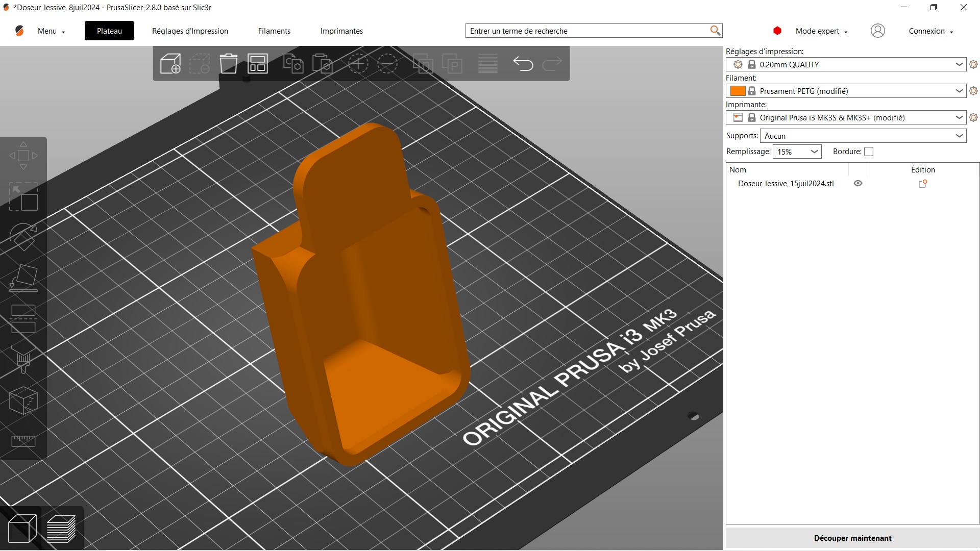Expand the Remplissage 15% dropdown
The height and width of the screenshot is (551, 980).
coord(814,152)
